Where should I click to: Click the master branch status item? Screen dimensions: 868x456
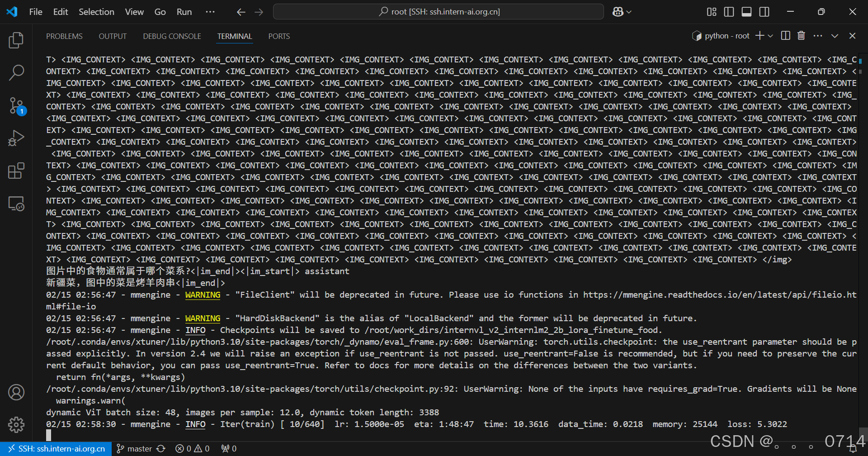pos(134,449)
